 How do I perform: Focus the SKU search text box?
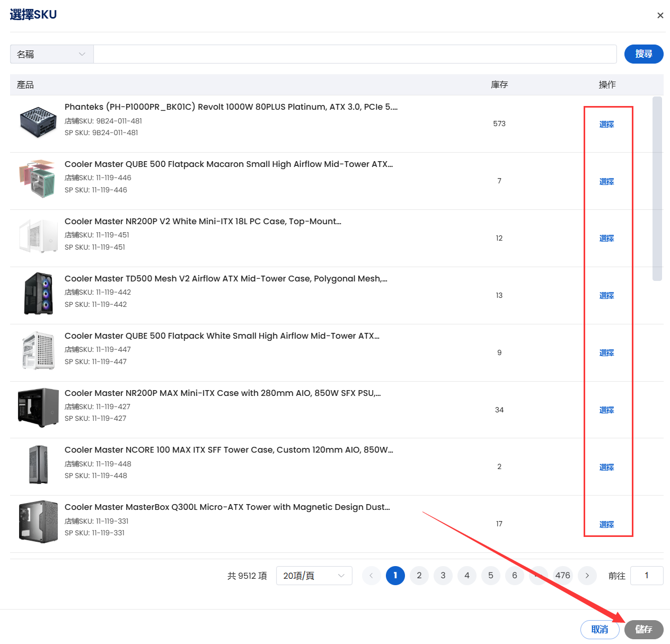(x=355, y=54)
